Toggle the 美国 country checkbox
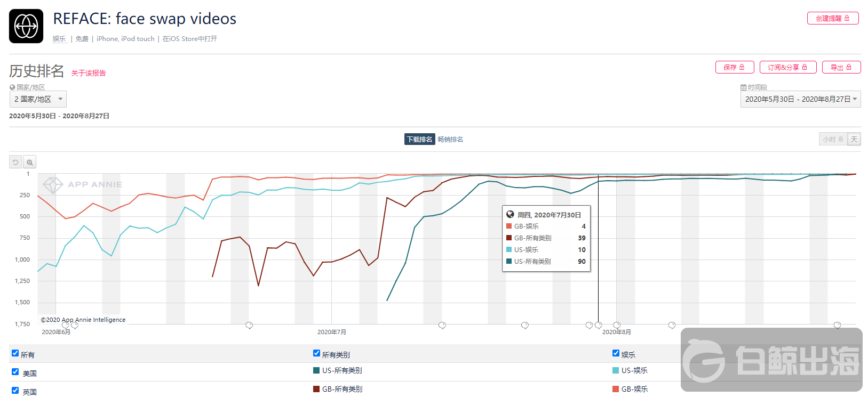 pyautogui.click(x=15, y=372)
